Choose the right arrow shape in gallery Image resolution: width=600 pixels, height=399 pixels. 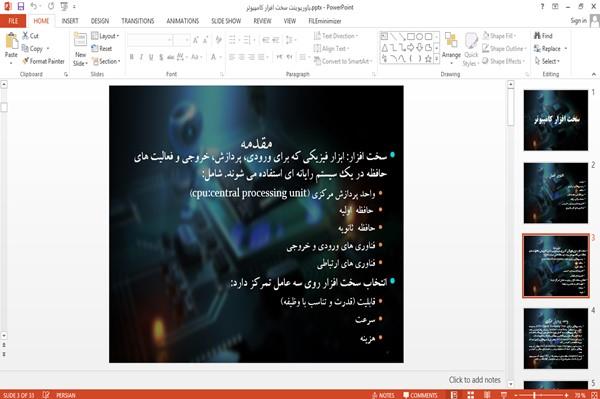point(411,47)
